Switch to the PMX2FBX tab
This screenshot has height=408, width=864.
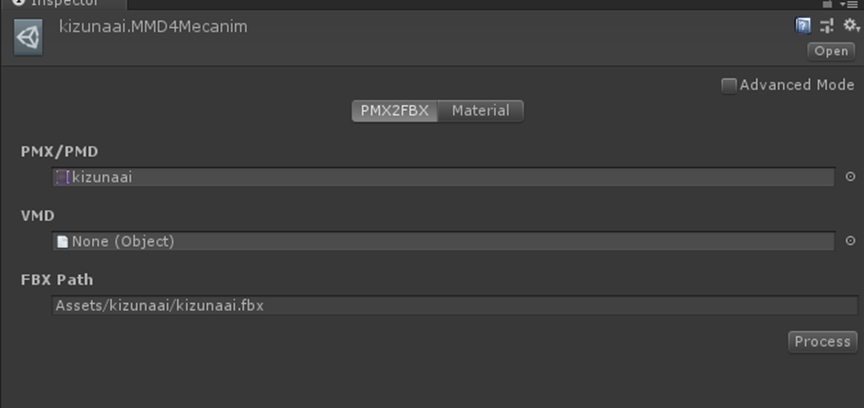pos(394,111)
